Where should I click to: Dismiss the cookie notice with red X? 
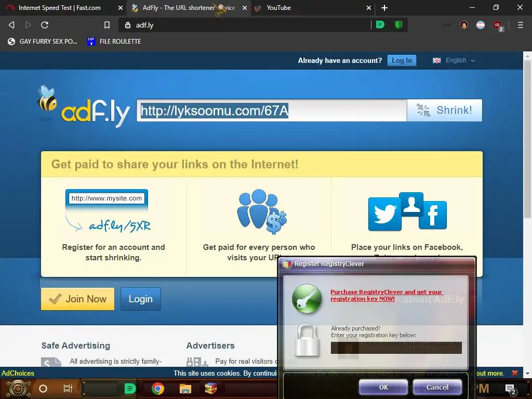(x=515, y=373)
